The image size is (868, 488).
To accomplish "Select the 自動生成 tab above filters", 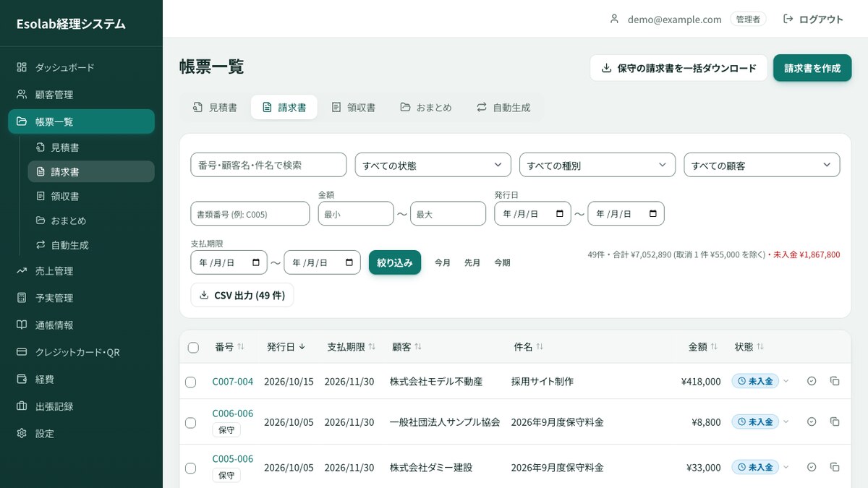I will point(503,108).
